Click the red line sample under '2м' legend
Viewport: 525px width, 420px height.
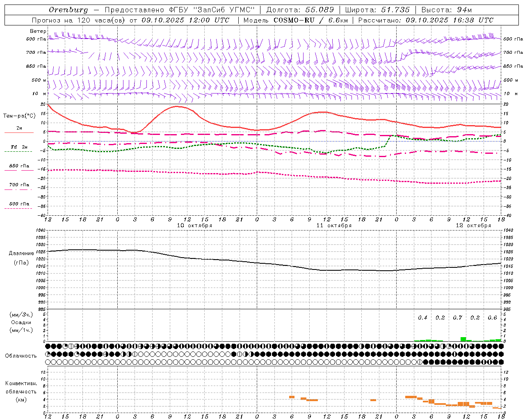click(19, 133)
